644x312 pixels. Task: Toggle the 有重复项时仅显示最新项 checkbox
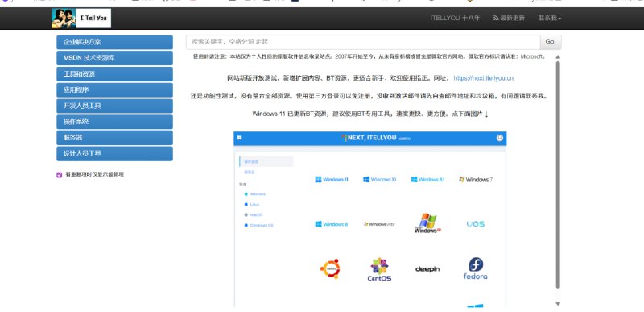59,175
